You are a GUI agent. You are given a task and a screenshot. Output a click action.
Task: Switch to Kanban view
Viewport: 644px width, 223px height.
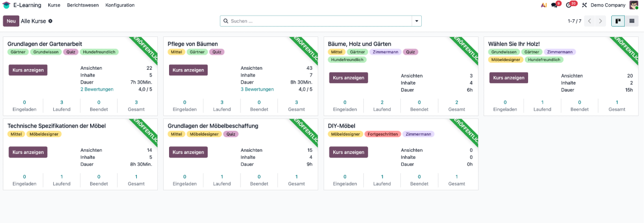click(x=618, y=21)
